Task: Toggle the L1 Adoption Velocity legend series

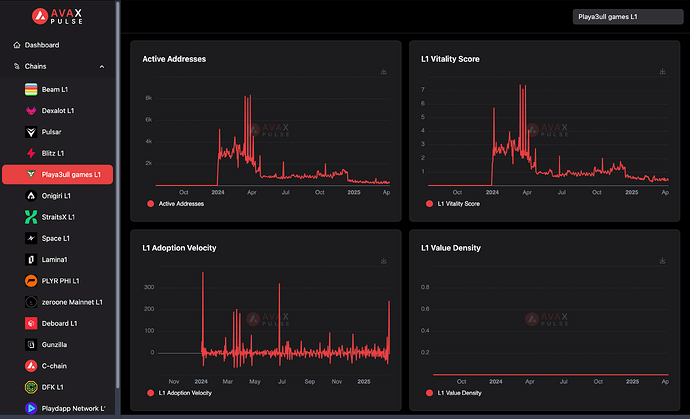Action: (x=180, y=393)
